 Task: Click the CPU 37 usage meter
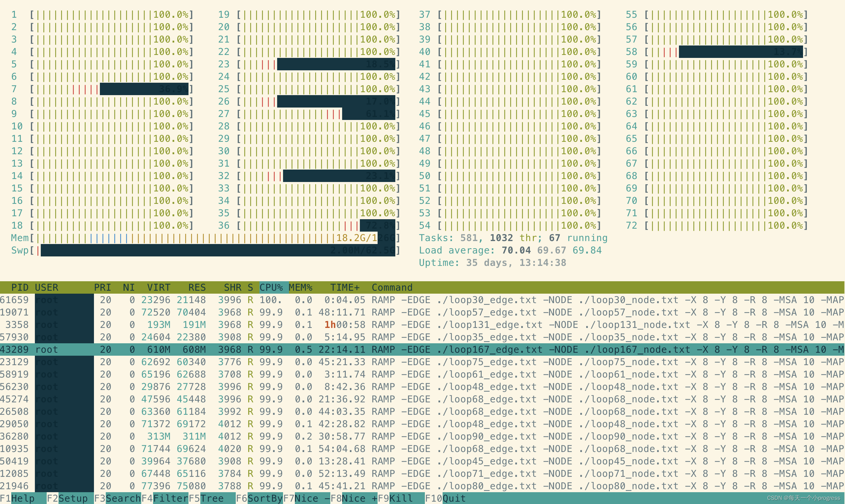click(x=510, y=14)
